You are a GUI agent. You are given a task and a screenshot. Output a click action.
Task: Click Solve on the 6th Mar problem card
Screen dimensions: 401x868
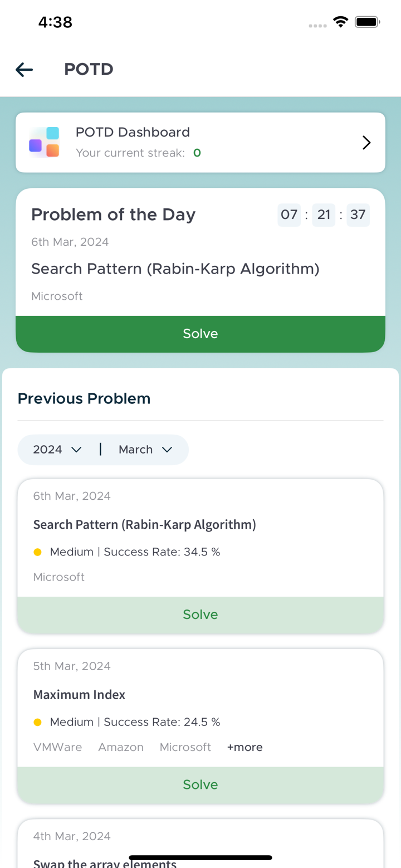pos(200,614)
